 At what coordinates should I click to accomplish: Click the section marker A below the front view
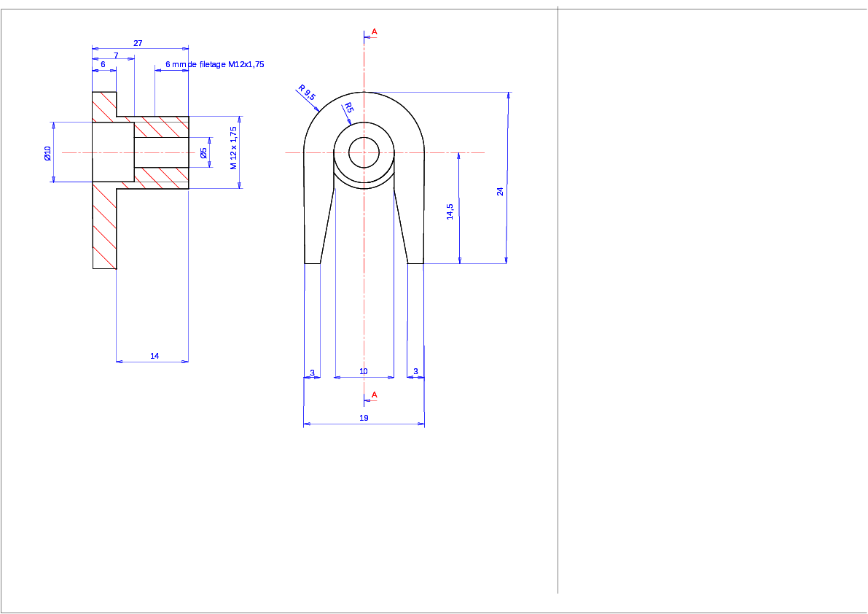(374, 395)
